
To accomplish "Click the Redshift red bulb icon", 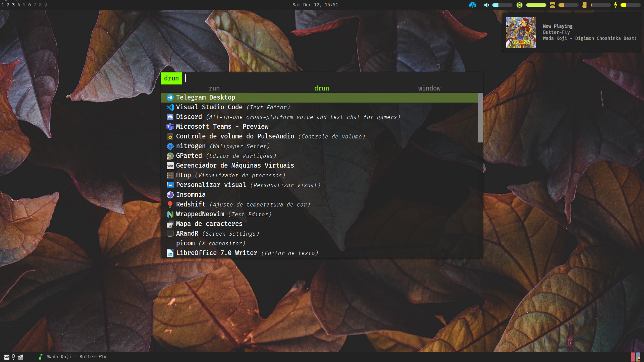I will 170,204.
